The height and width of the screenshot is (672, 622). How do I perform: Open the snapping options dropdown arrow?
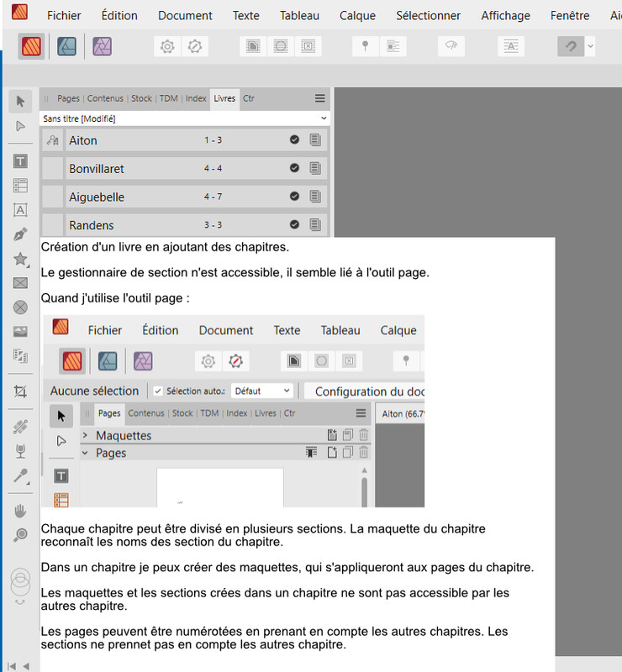click(590, 46)
